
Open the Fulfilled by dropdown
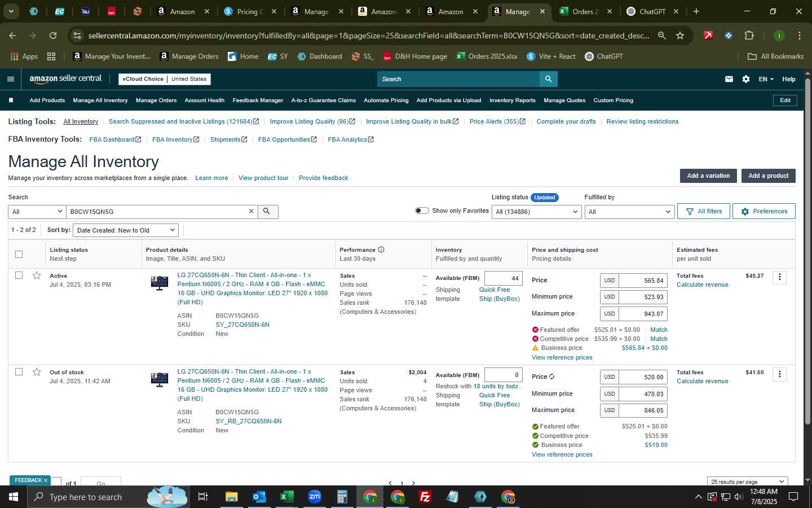tap(629, 212)
